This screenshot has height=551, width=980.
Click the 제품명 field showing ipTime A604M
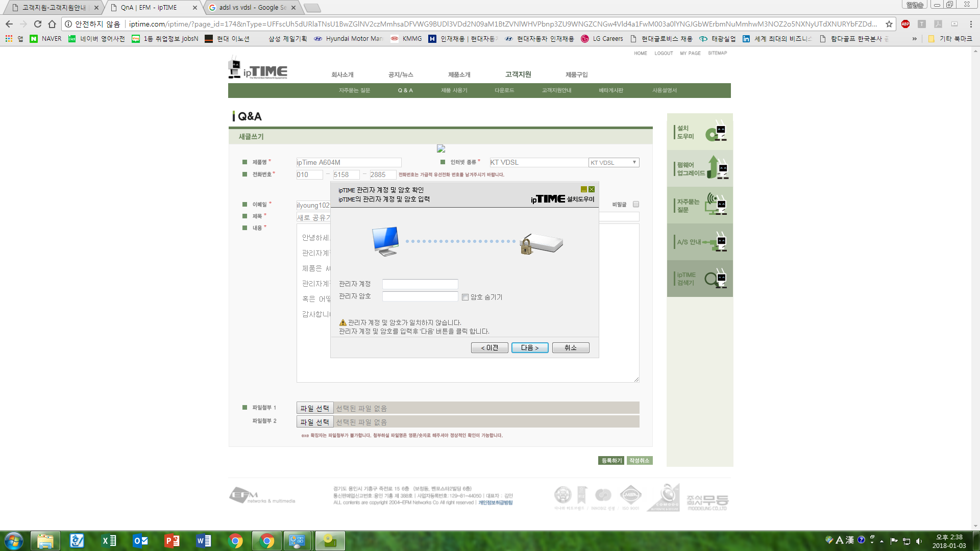[349, 162]
